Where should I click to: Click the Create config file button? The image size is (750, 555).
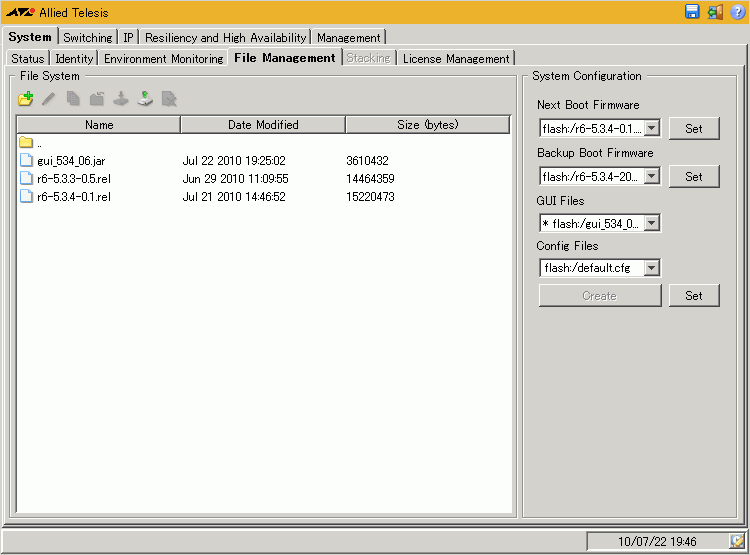point(600,295)
